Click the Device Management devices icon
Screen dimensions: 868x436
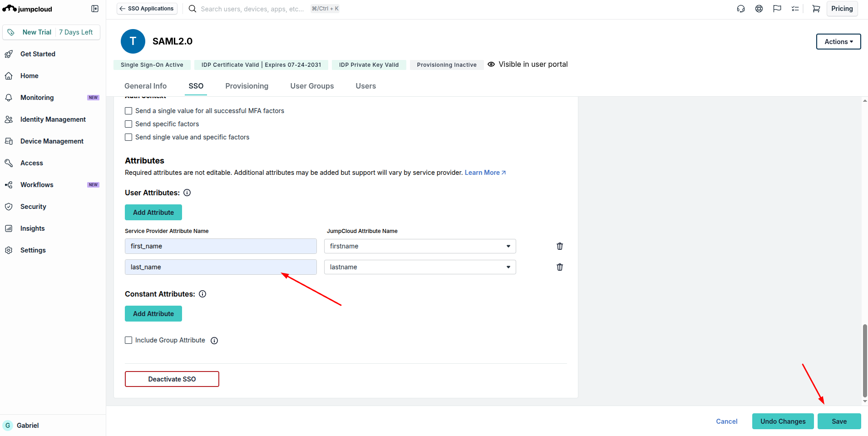point(9,141)
